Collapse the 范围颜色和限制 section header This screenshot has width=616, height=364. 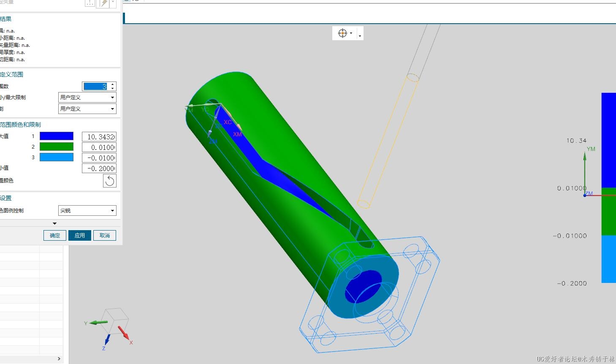click(20, 125)
